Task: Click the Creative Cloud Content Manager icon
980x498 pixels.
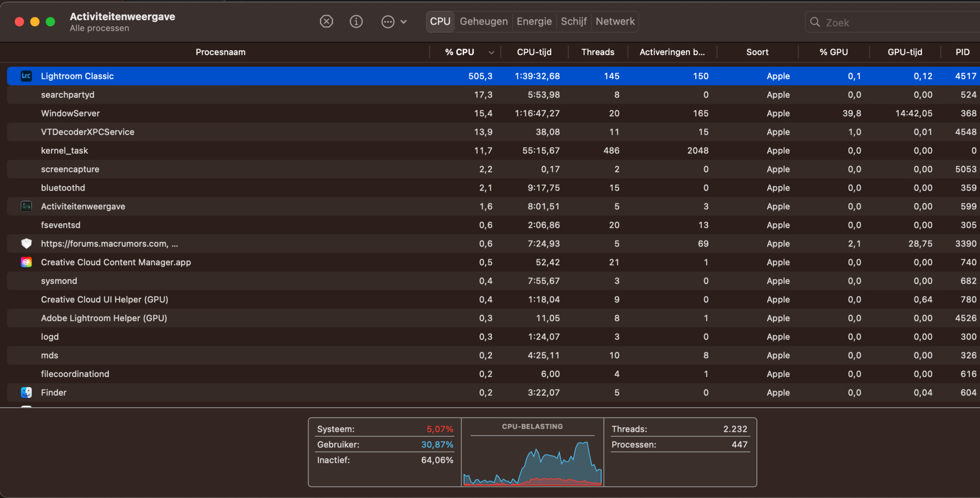Action: (26, 262)
